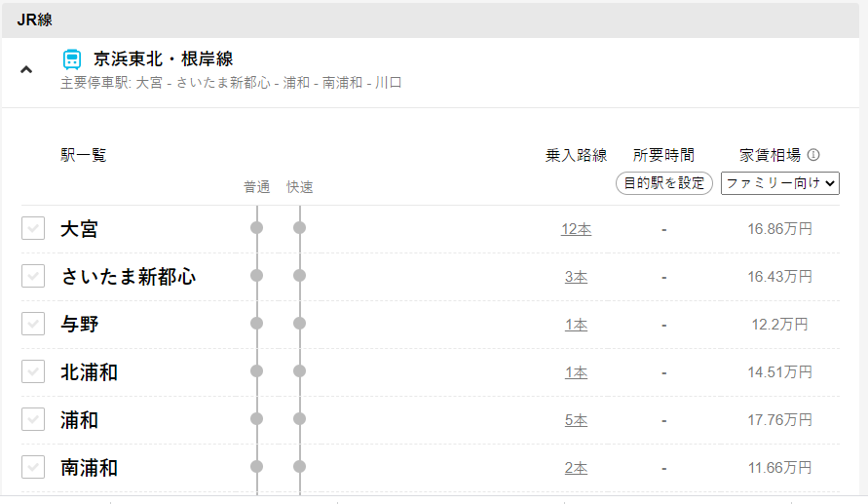Click the 京浜東北・根岸線 line title
Image resolution: width=868 pixels, height=504 pixels.
coord(164,58)
